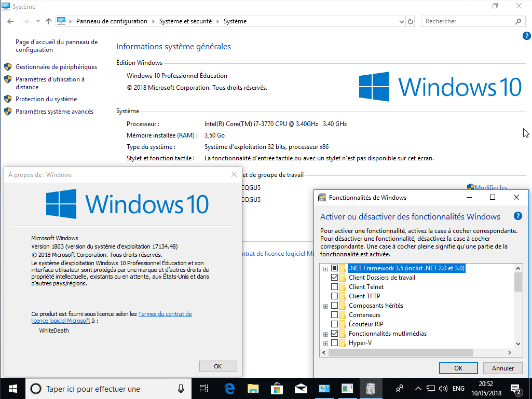Enable the Hyper-V checkbox
Viewport: 532px width, 399px height.
click(x=334, y=342)
